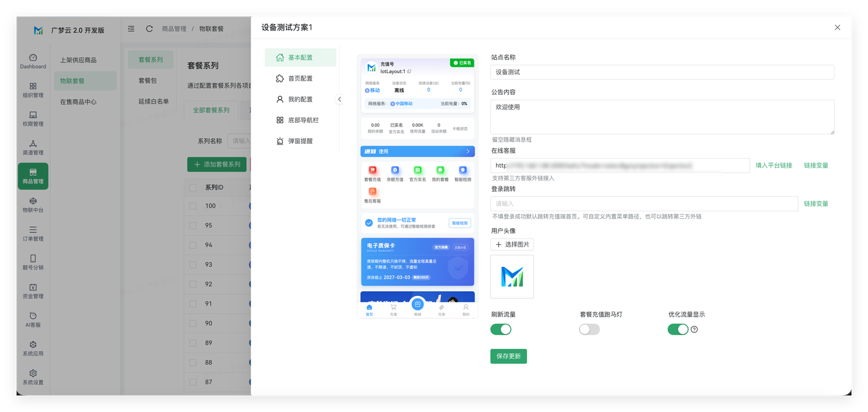Open 我的配置 section
This screenshot has width=868, height=412.
point(300,99)
